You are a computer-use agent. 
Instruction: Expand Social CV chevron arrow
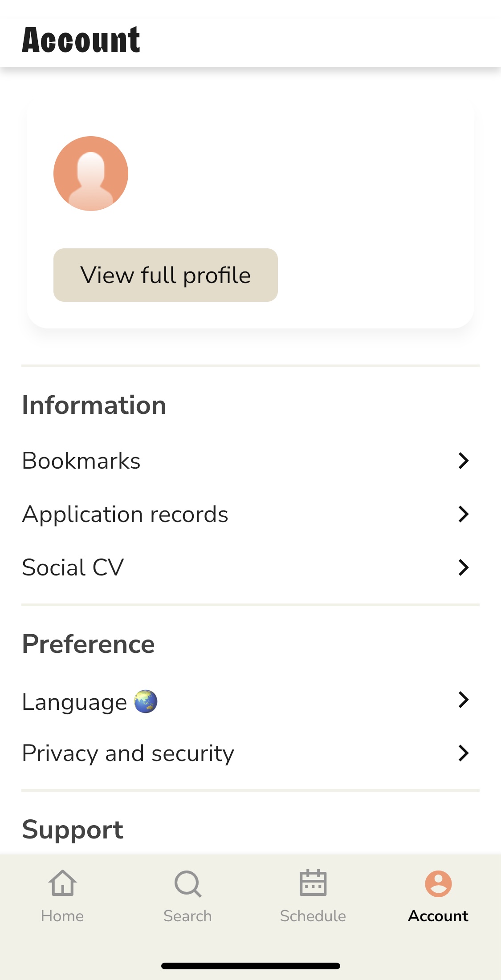pos(464,567)
